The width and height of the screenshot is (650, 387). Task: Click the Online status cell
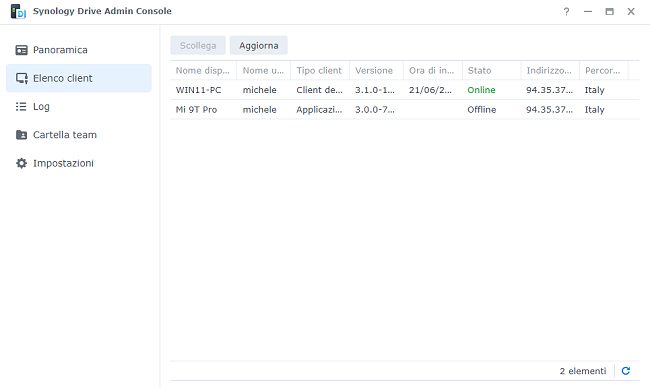tap(481, 90)
